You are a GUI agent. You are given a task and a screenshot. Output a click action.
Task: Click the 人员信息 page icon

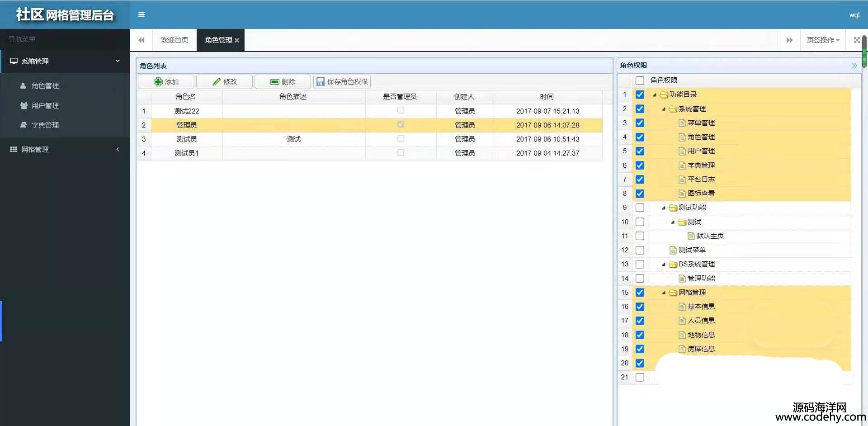tap(682, 321)
